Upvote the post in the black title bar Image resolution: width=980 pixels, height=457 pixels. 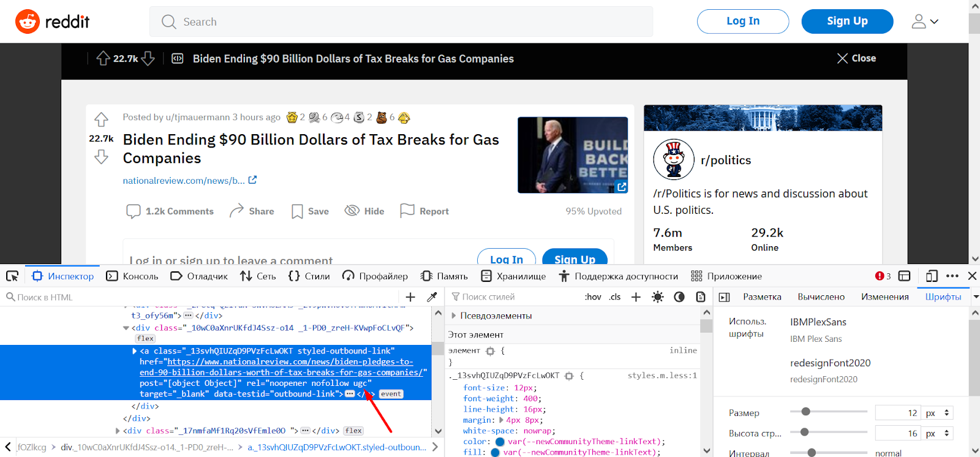point(103,58)
